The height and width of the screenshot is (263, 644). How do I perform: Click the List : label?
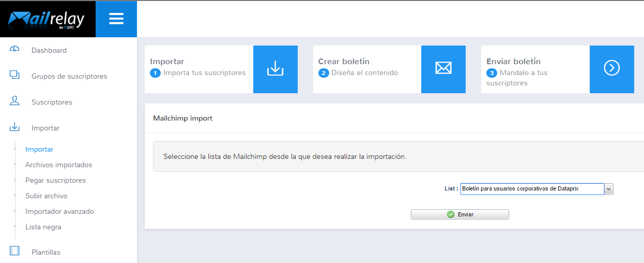pos(451,189)
